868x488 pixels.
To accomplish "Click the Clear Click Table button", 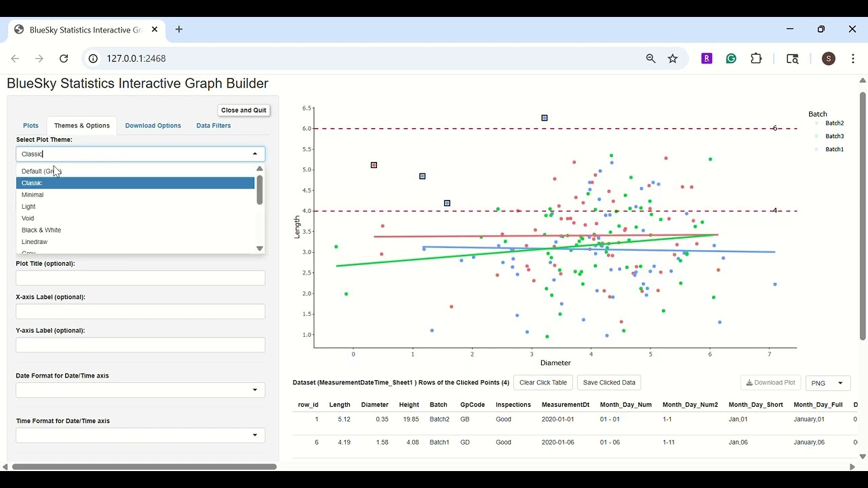I will point(543,383).
